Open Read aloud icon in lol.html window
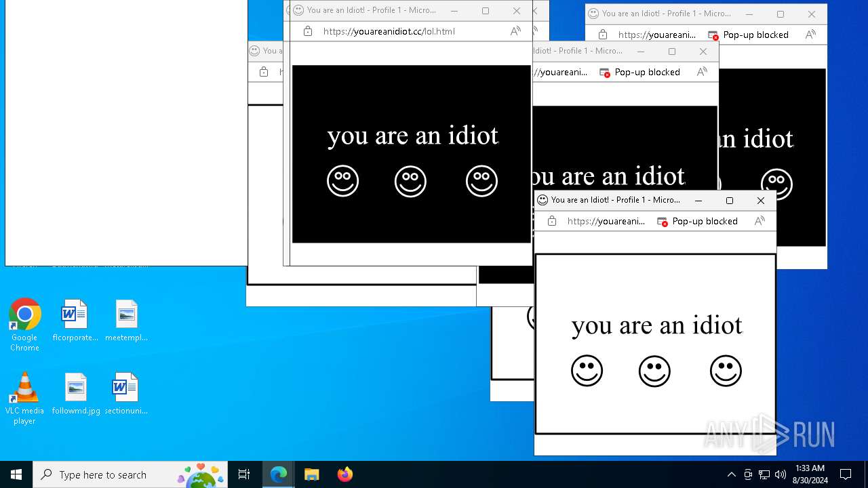 (x=515, y=31)
